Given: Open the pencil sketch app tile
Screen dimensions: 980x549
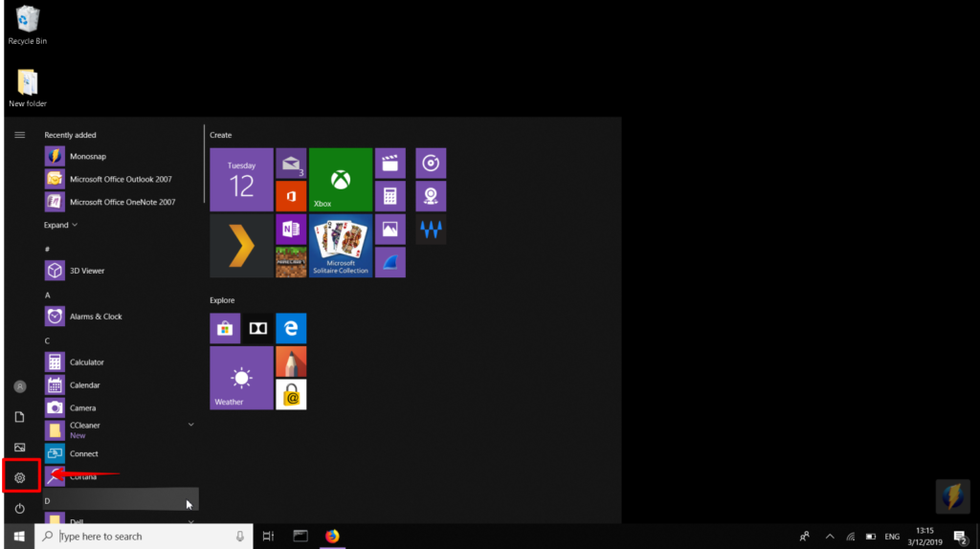Looking at the screenshot, I should tap(291, 362).
